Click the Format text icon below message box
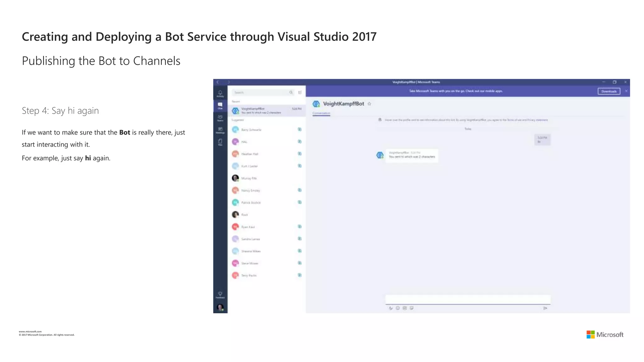This screenshot has width=644, height=362. pyautogui.click(x=391, y=308)
